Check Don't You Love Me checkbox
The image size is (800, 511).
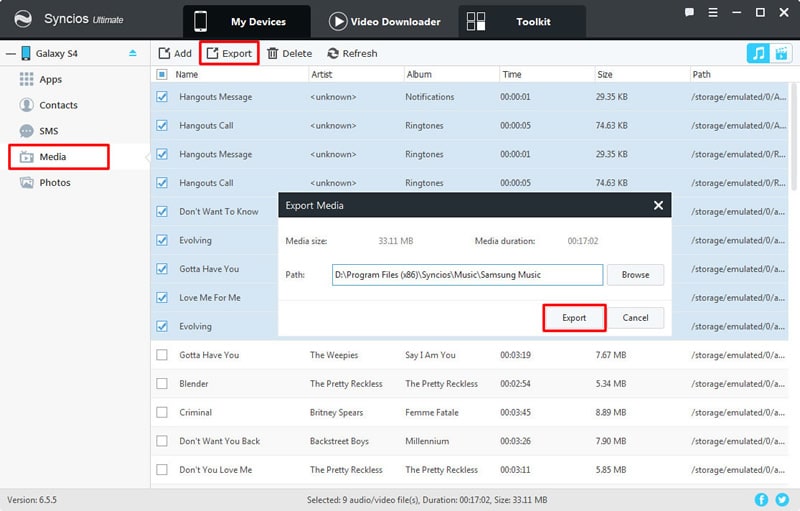point(162,470)
